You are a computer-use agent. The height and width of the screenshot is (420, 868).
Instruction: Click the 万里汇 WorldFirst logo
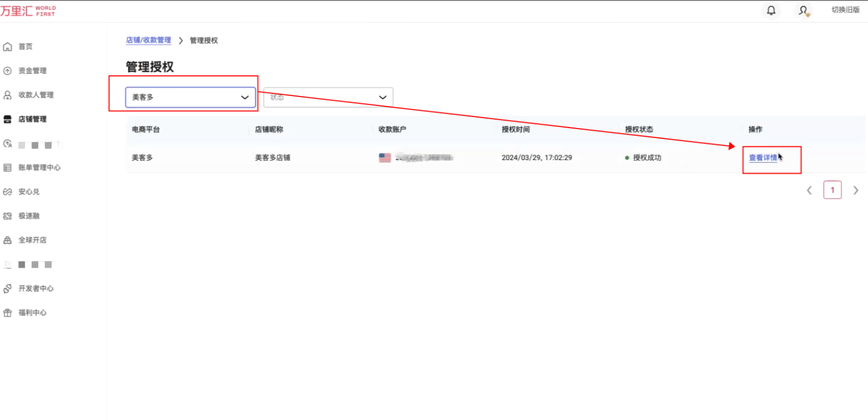[28, 10]
